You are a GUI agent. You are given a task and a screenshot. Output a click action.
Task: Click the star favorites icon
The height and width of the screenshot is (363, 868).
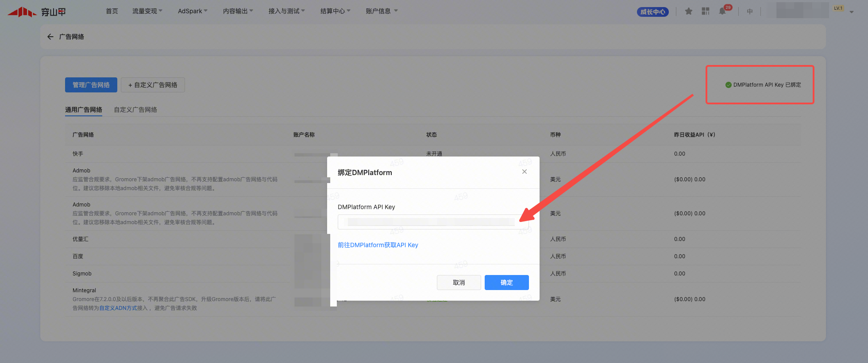click(x=688, y=11)
